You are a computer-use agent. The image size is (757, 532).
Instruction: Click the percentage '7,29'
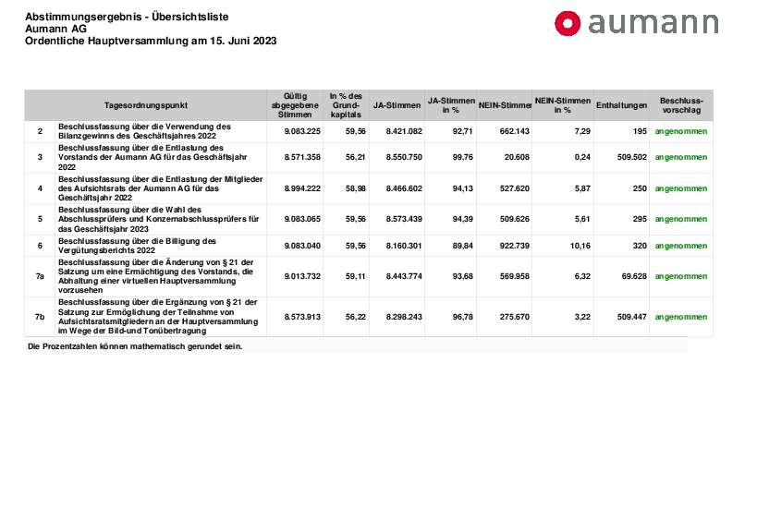pyautogui.click(x=582, y=131)
